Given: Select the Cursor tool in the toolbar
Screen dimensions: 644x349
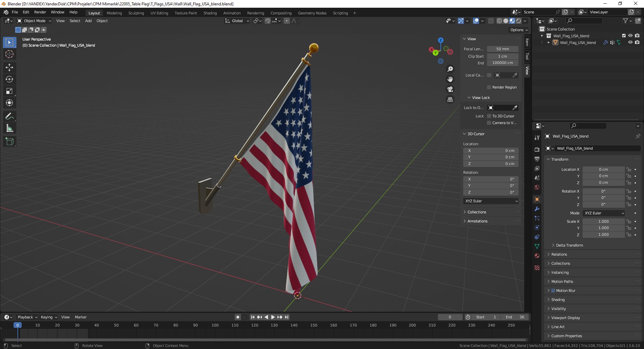Looking at the screenshot, I should pos(9,54).
